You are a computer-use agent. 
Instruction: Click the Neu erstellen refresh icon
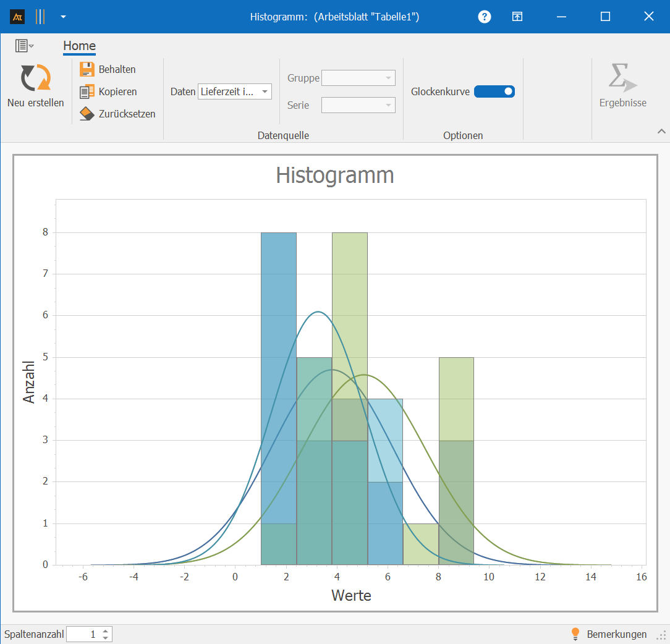pos(35,78)
